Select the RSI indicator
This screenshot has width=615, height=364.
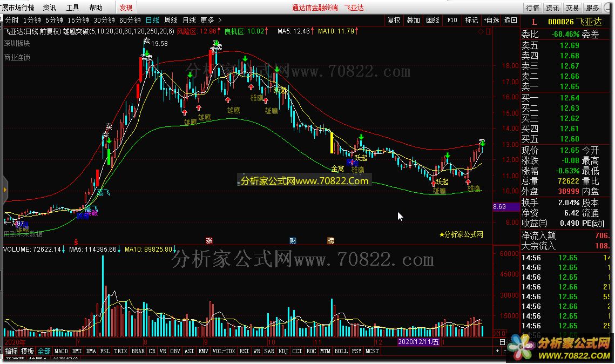244,351
